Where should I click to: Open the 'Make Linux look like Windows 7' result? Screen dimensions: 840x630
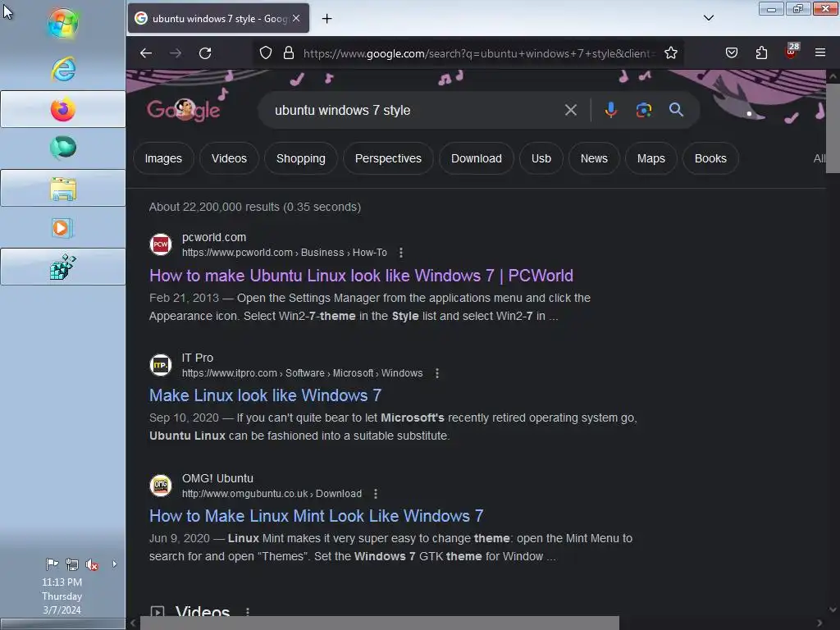tap(265, 395)
